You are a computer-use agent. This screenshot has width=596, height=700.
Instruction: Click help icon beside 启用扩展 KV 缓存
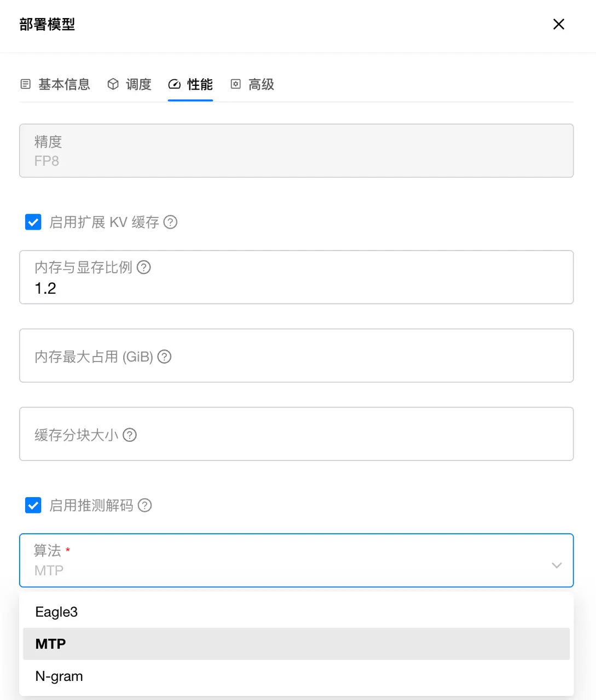point(171,222)
